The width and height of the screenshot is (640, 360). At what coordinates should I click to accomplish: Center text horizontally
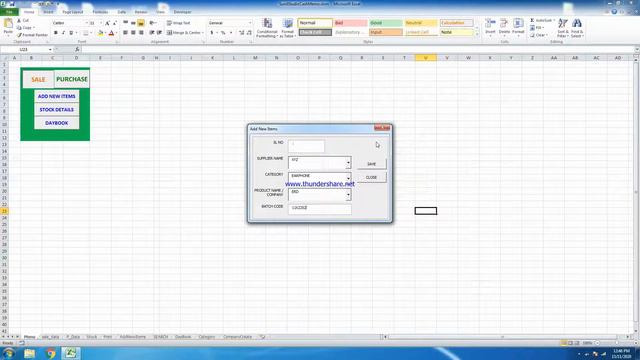[133, 33]
